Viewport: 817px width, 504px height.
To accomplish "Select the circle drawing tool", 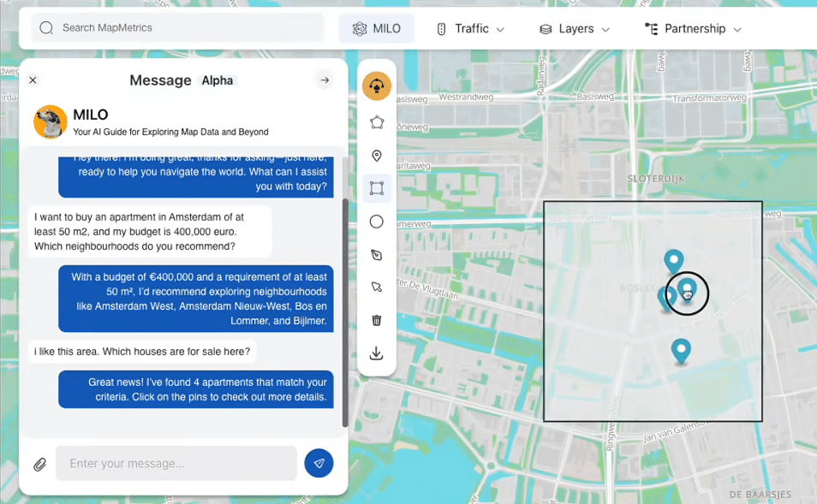I will coord(377,222).
